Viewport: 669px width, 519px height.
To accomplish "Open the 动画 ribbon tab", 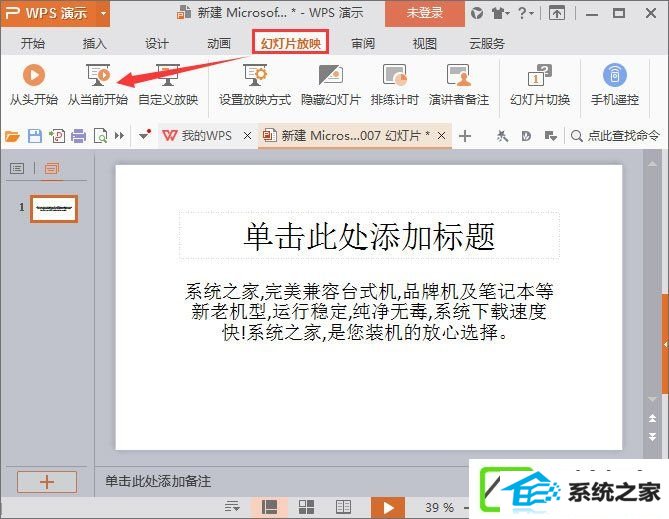I will pos(219,43).
